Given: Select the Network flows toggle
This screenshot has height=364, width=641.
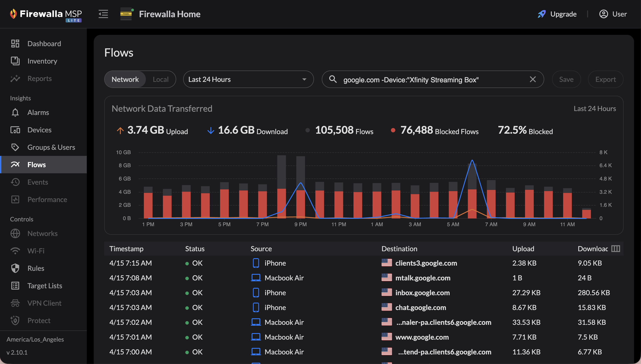Looking at the screenshot, I should [x=125, y=79].
